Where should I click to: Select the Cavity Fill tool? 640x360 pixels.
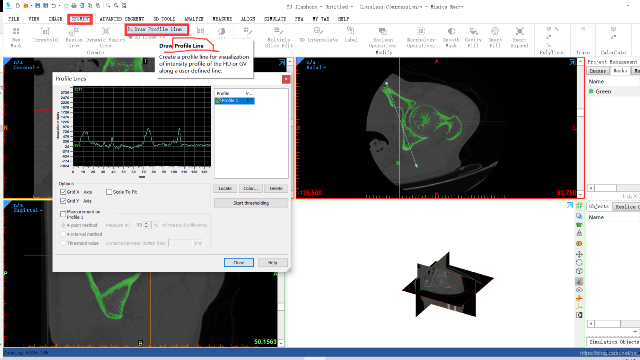pos(473,37)
